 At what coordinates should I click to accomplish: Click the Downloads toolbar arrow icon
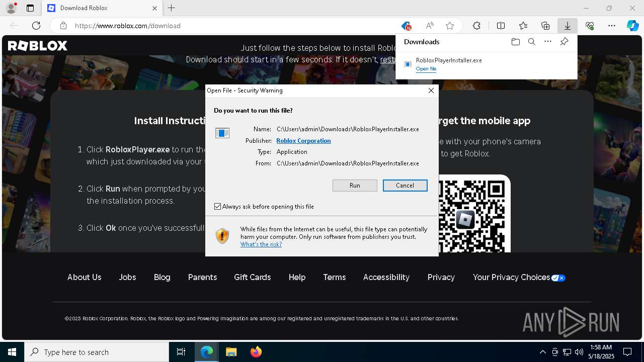point(567,26)
